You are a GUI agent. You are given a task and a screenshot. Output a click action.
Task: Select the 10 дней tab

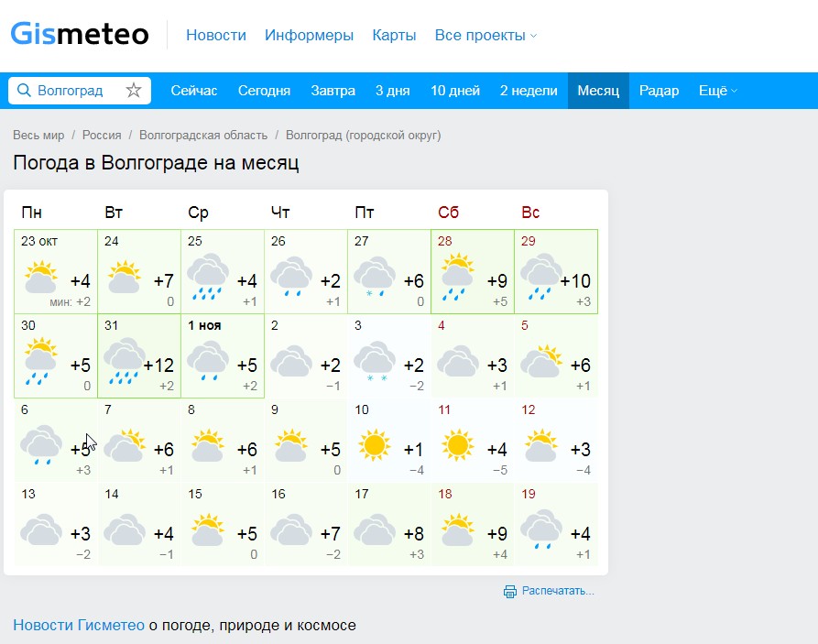tap(455, 91)
